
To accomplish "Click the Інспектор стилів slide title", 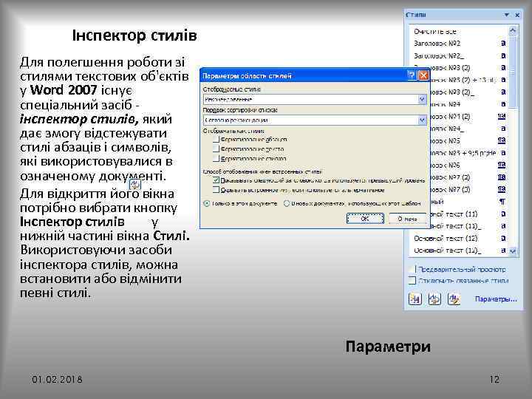I will pos(134,35).
